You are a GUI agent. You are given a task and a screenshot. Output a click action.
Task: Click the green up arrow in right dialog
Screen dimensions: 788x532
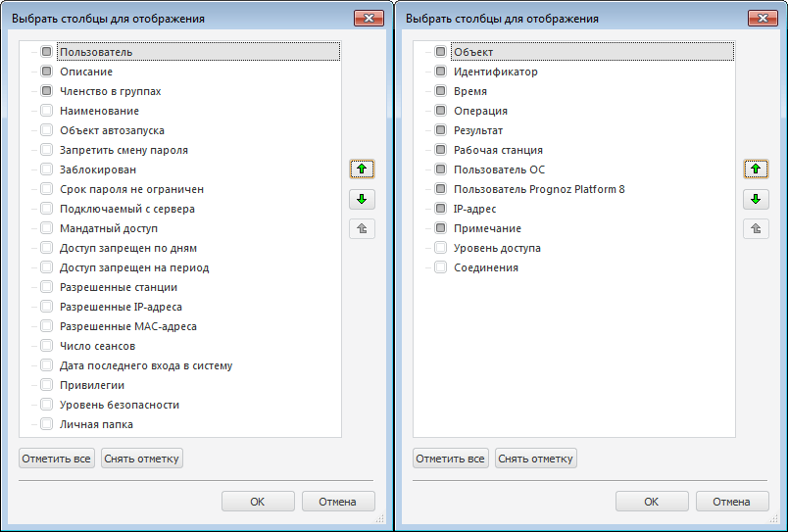click(756, 169)
